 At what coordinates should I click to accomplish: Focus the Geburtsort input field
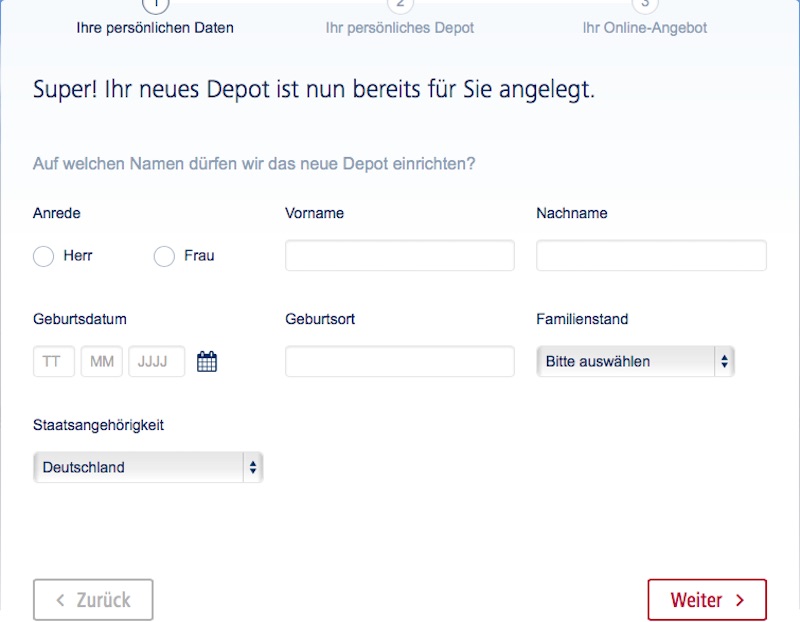[x=399, y=362]
